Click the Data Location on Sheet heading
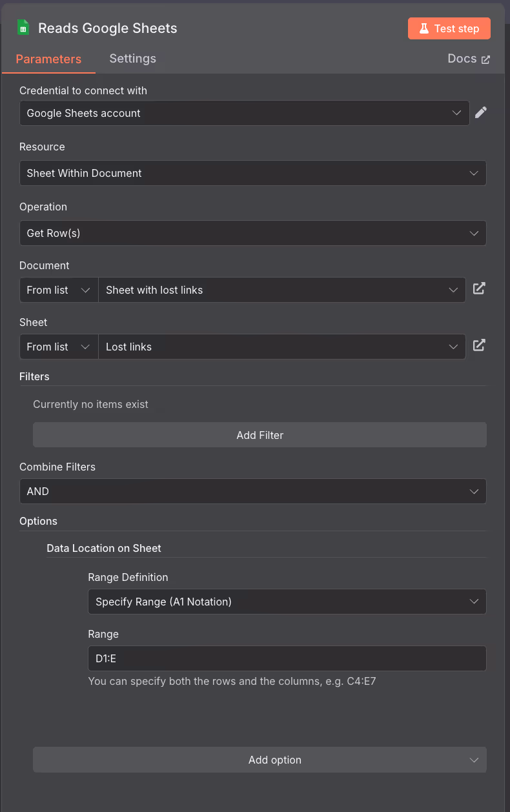This screenshot has height=812, width=510. [x=104, y=548]
